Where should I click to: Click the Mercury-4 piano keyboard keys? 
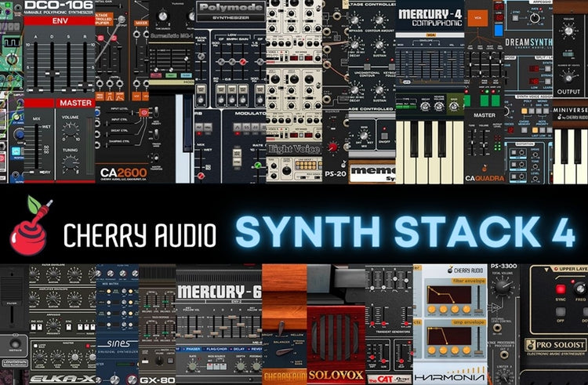(429, 151)
